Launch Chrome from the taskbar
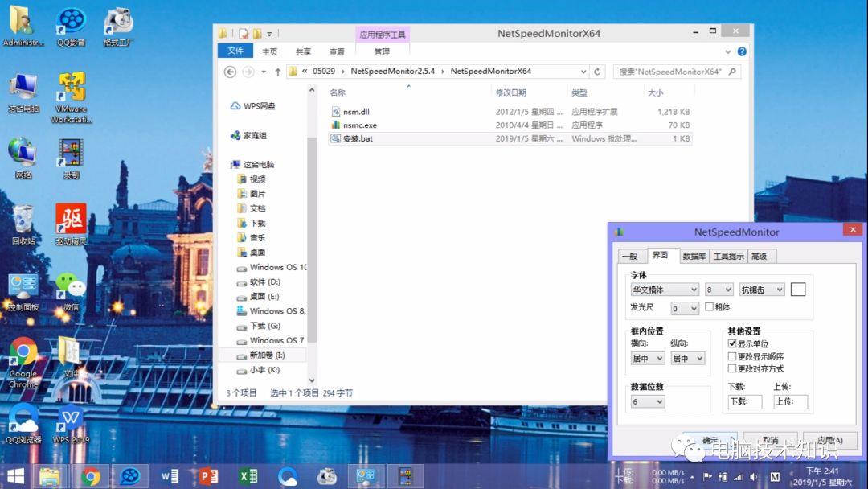Viewport: 868px width, 489px height. (x=91, y=476)
